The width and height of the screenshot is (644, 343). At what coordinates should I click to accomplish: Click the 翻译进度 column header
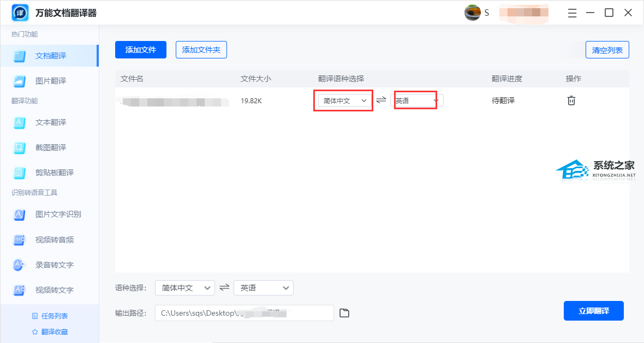(x=507, y=79)
